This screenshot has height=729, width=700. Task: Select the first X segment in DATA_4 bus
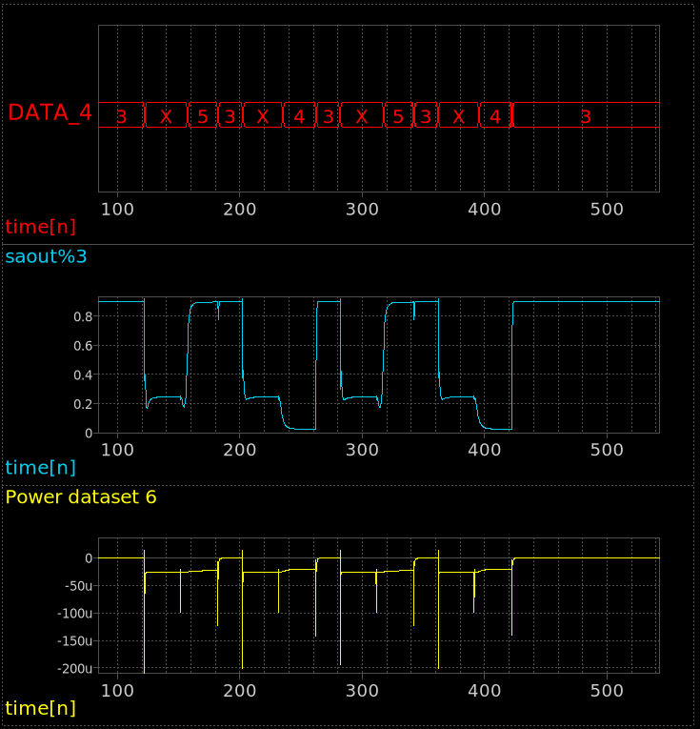coord(167,116)
